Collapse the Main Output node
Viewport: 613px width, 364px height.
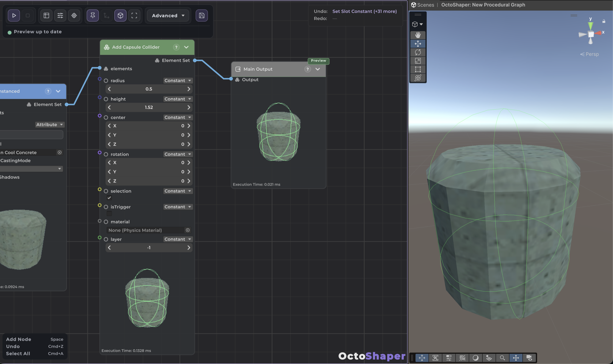(318, 69)
